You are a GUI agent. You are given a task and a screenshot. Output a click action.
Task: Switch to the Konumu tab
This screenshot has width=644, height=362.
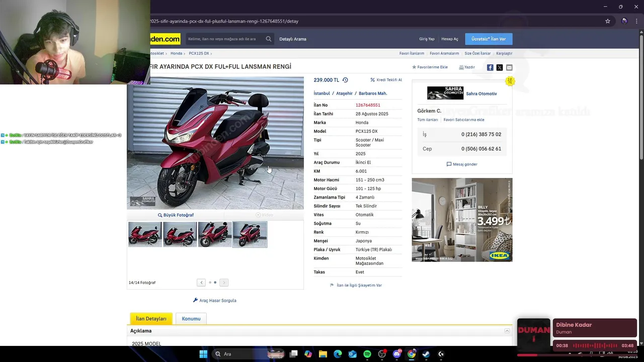click(x=191, y=318)
